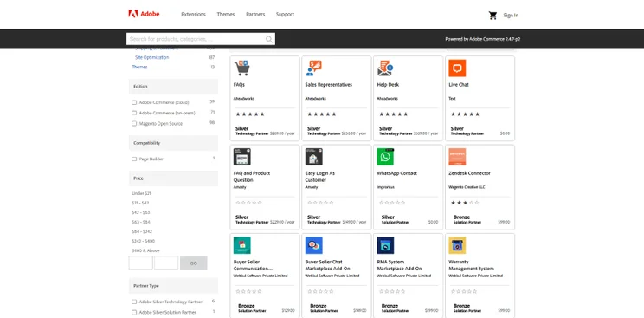Click the WhatsApp Contact star rating

point(392,203)
